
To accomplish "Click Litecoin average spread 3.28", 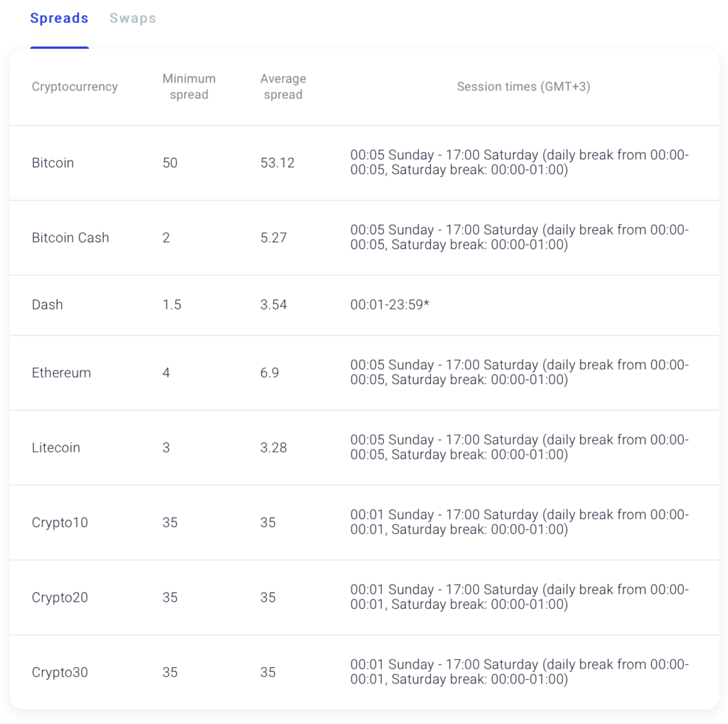I will (274, 447).
